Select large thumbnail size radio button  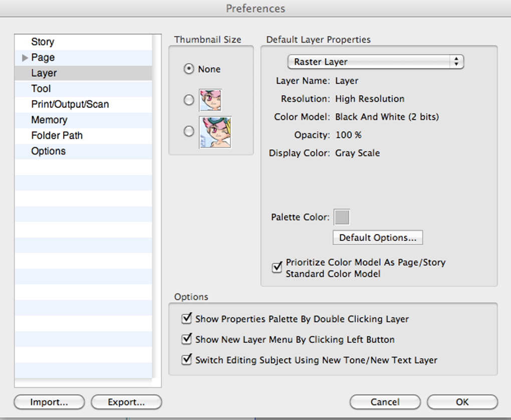[x=189, y=131]
